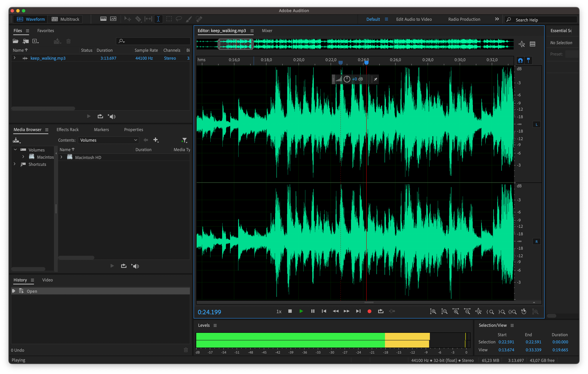Open the Contents Volumes dropdown
This screenshot has width=588, height=374.
[109, 140]
